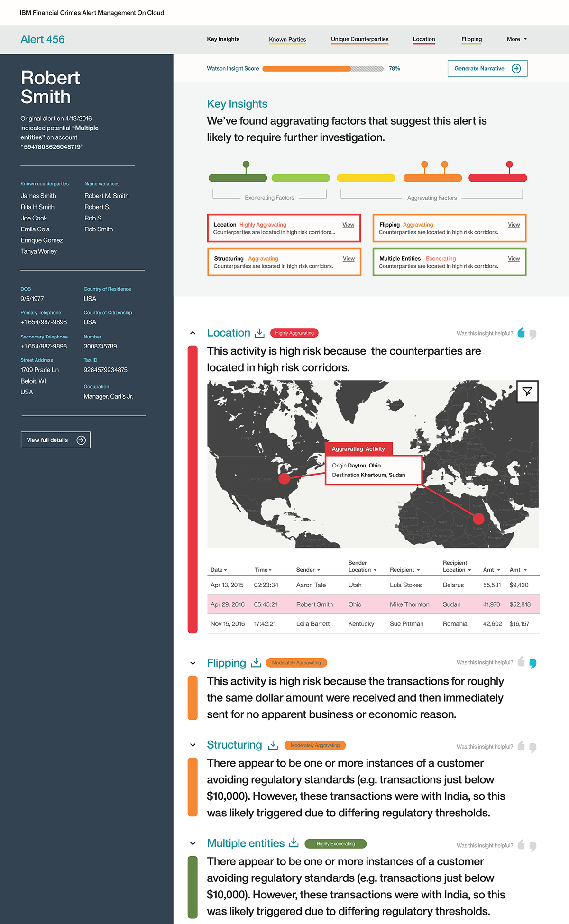This screenshot has width=569, height=924.
Task: Click Highly Exonerating badge beside Multiple entities
Action: pos(336,844)
